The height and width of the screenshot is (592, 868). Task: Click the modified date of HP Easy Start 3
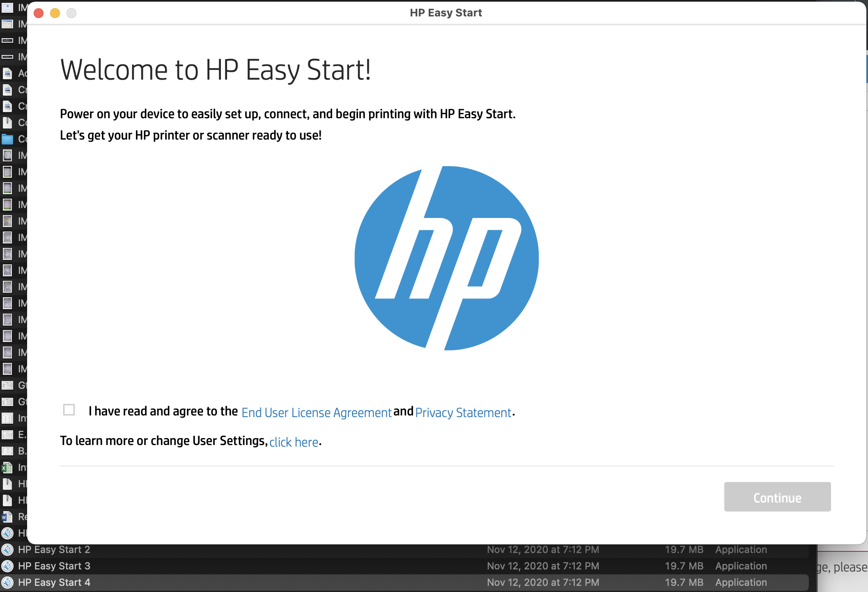pyautogui.click(x=543, y=566)
